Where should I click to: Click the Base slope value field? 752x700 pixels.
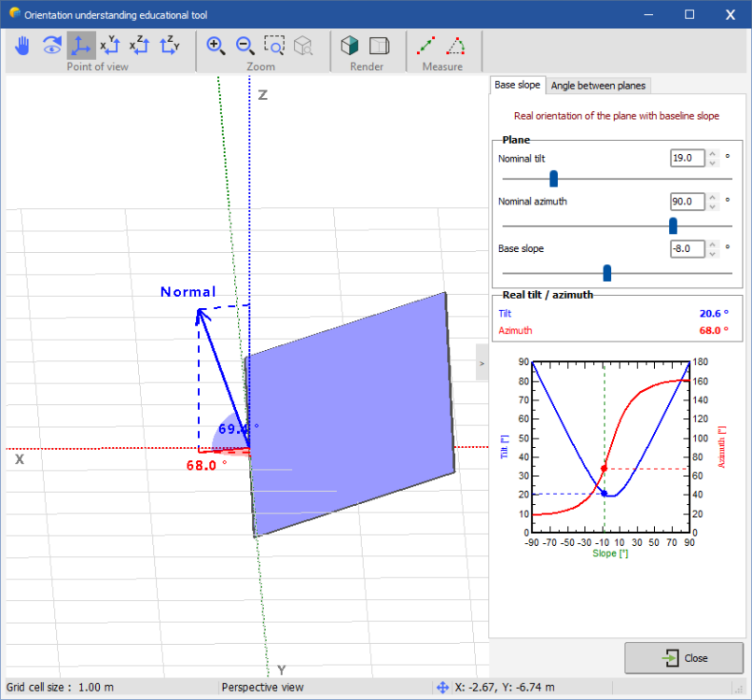coord(687,248)
